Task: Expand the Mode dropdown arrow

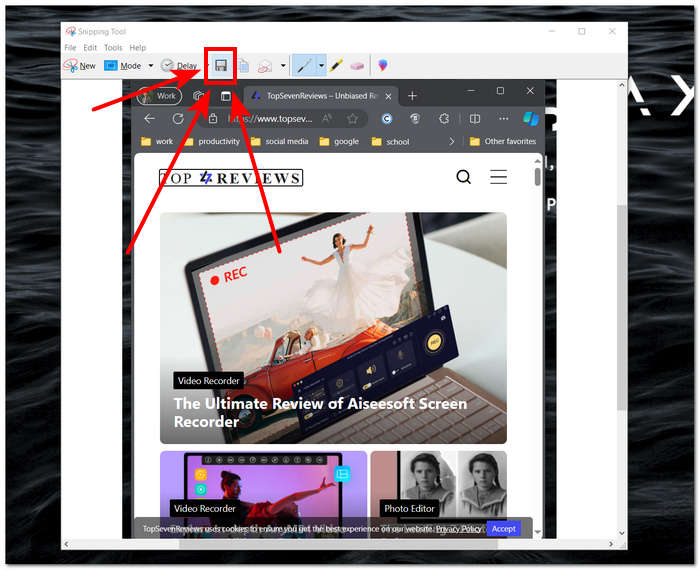Action: pos(151,66)
